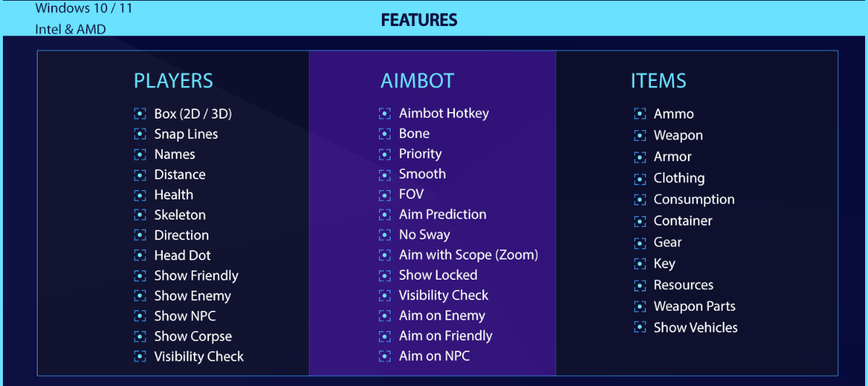
Task: Select the bullet icon beside FOV
Action: point(385,194)
